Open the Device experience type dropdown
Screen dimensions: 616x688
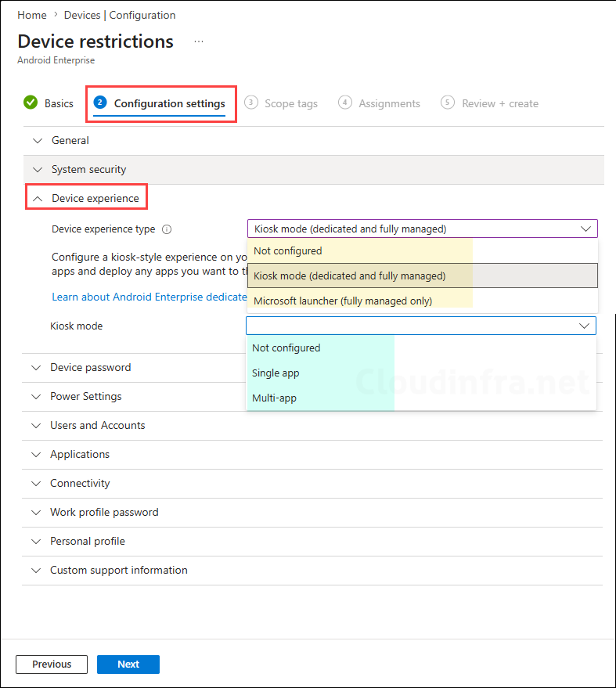click(x=423, y=229)
